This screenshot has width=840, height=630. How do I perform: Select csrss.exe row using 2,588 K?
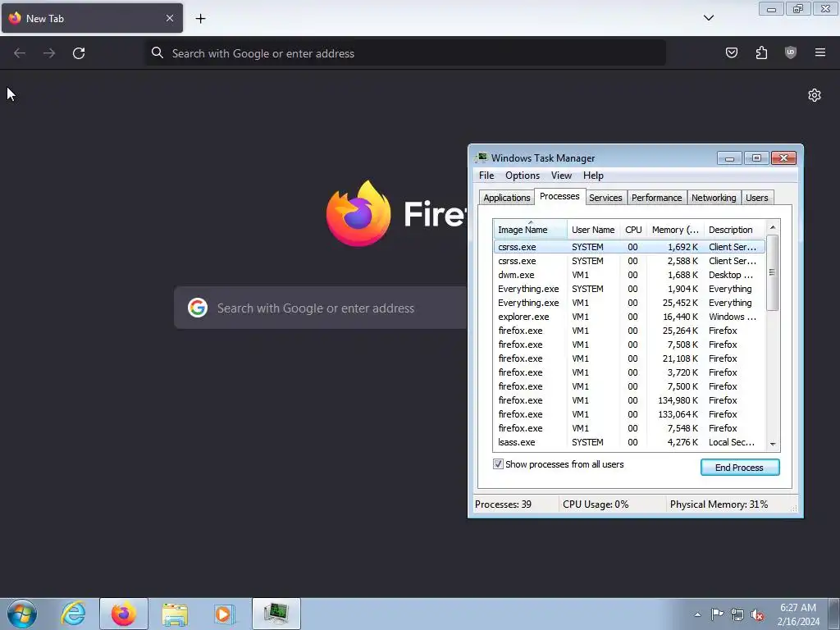pos(629,261)
